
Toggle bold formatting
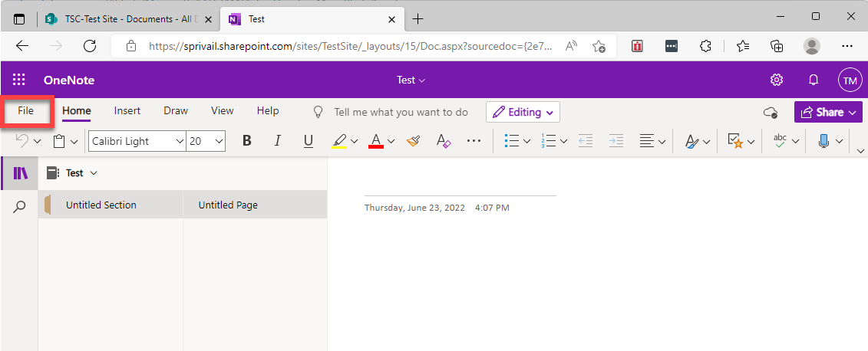(247, 141)
